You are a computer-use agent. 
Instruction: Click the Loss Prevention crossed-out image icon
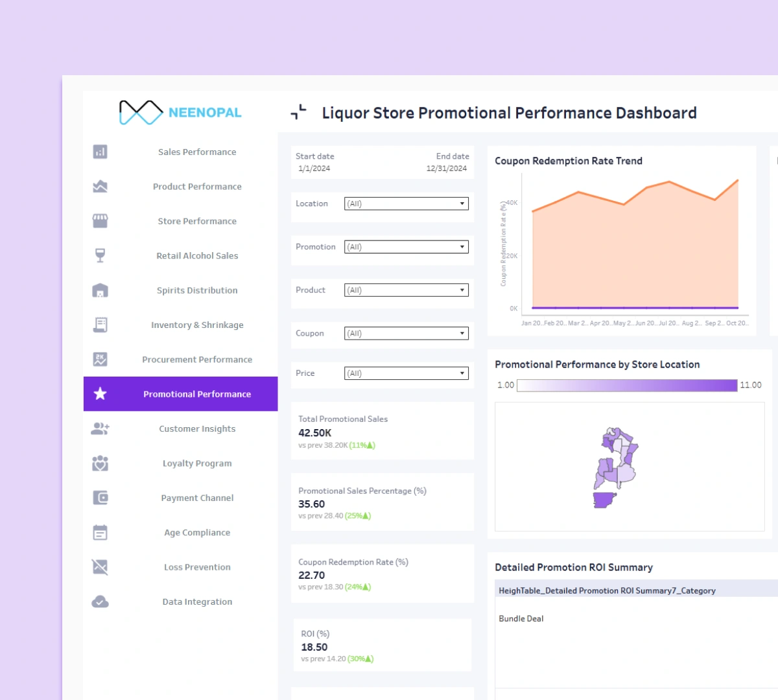click(x=100, y=566)
